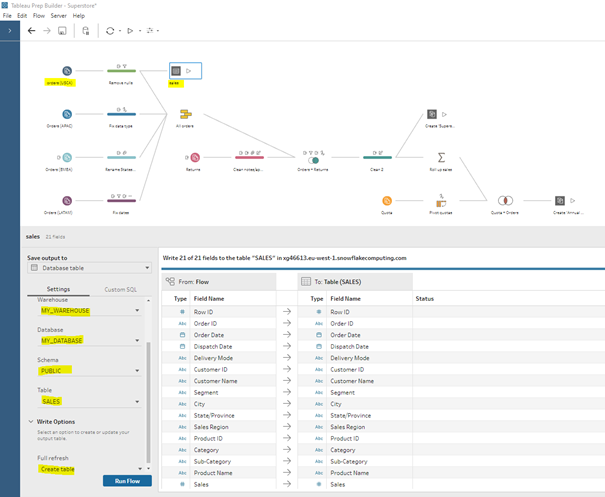The width and height of the screenshot is (605, 497).
Task: Open the Save output to dropdown
Action: click(90, 268)
